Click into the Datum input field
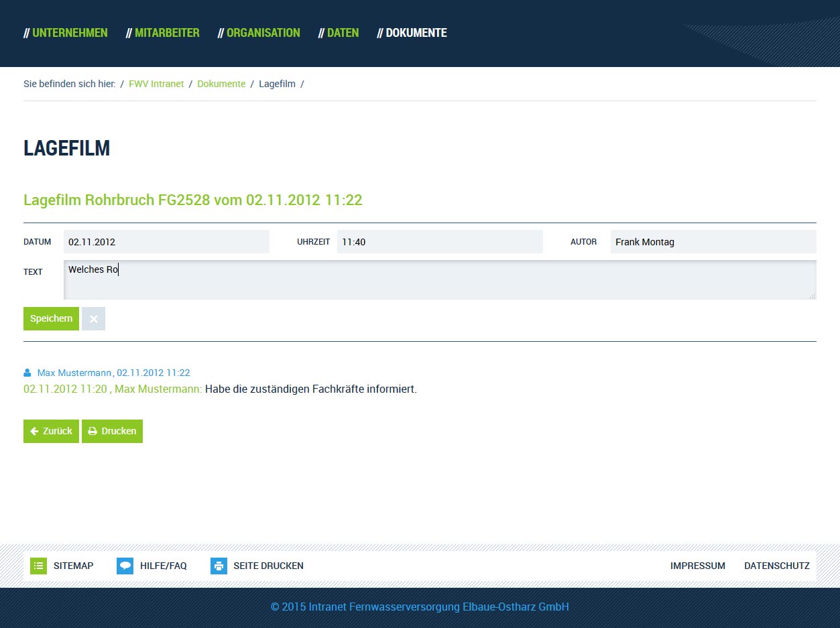The height and width of the screenshot is (628, 840). pos(166,242)
